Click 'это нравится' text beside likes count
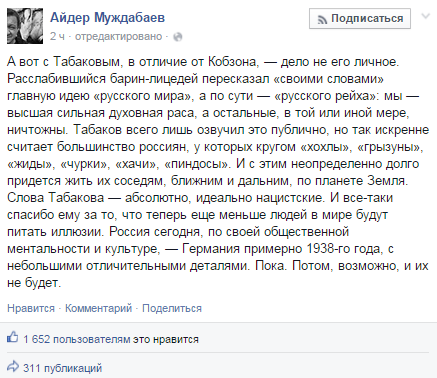 click(x=166, y=339)
